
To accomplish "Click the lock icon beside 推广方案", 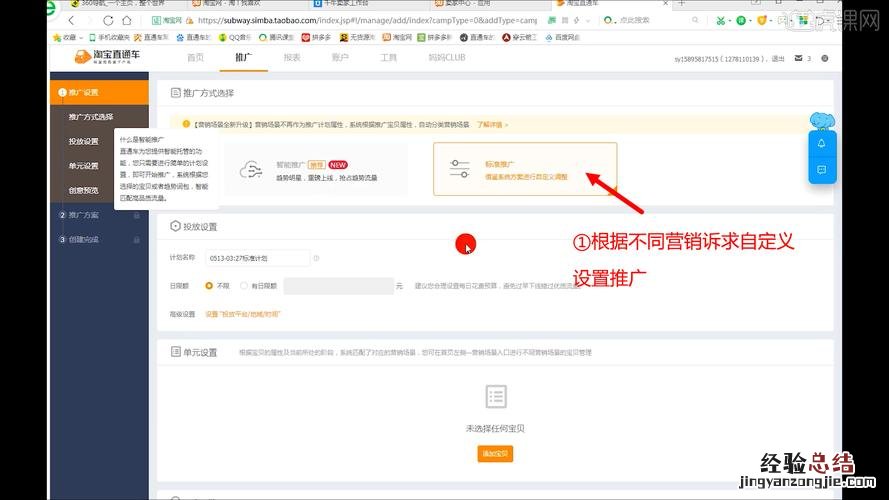I will [x=137, y=215].
